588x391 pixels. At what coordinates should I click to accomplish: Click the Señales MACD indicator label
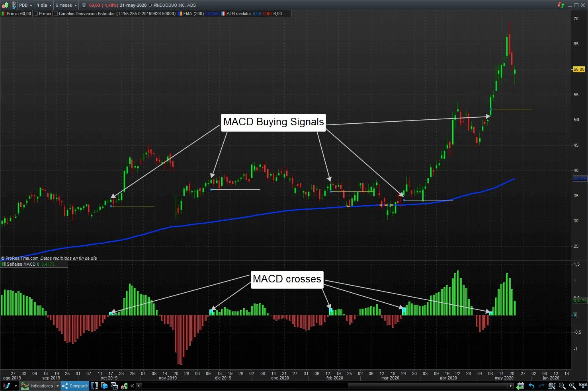(x=21, y=264)
